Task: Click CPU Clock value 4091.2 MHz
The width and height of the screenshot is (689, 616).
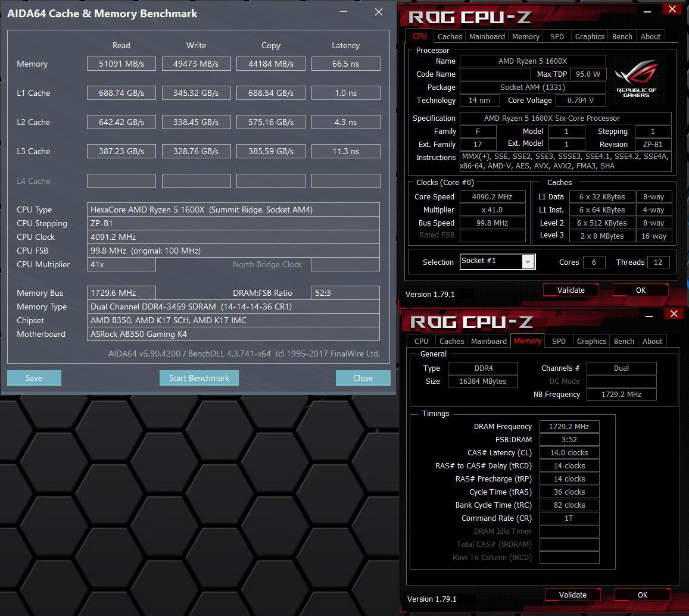Action: pos(233,237)
